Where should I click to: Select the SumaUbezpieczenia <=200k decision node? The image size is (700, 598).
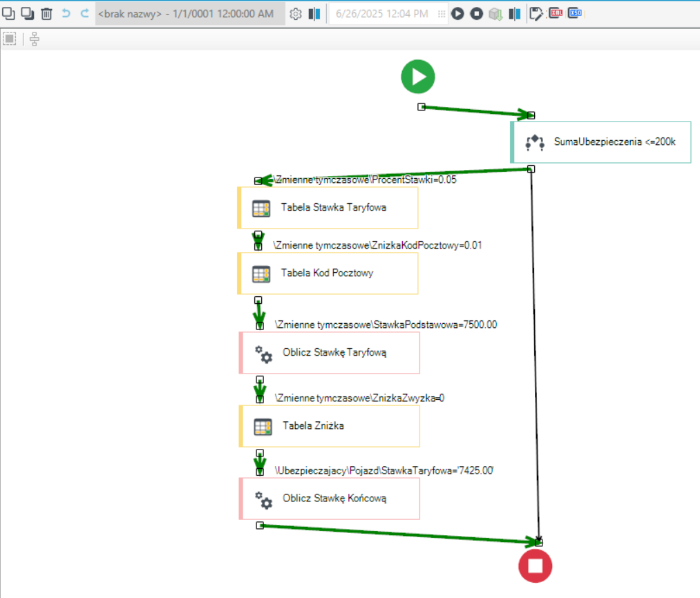coord(601,142)
